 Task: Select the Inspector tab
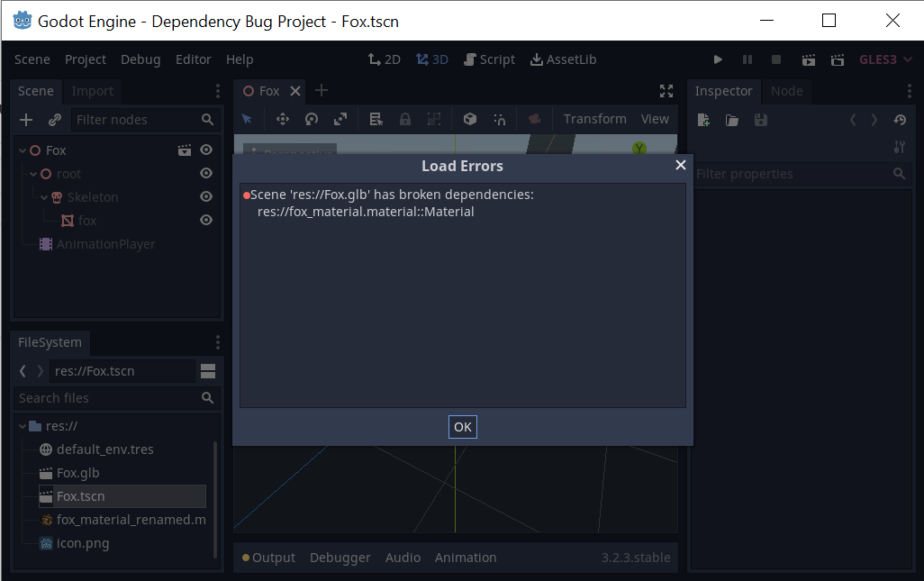coord(724,91)
